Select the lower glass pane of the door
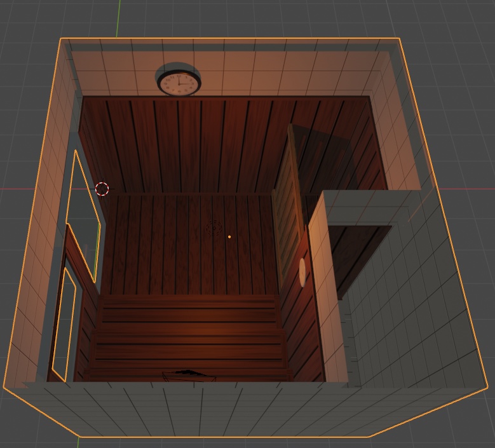 [x=64, y=325]
